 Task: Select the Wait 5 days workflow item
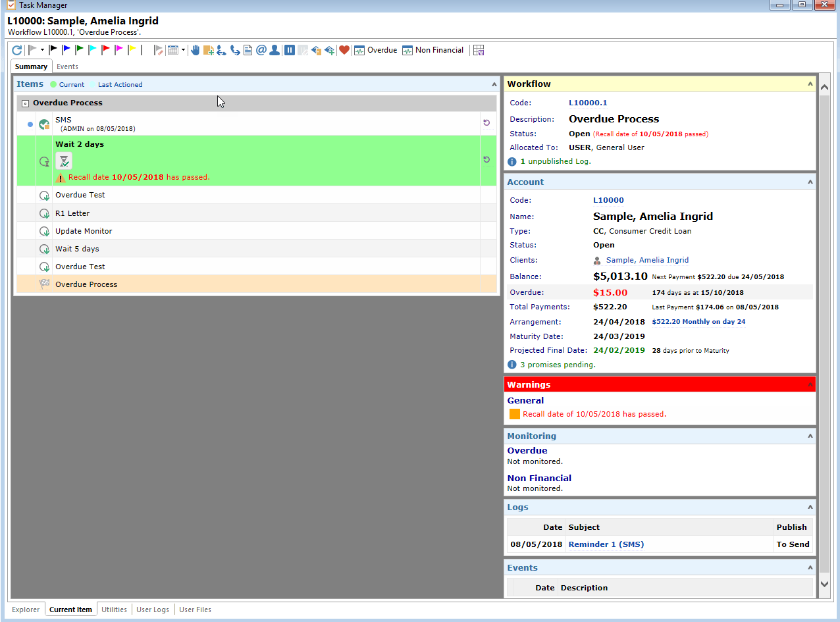257,249
